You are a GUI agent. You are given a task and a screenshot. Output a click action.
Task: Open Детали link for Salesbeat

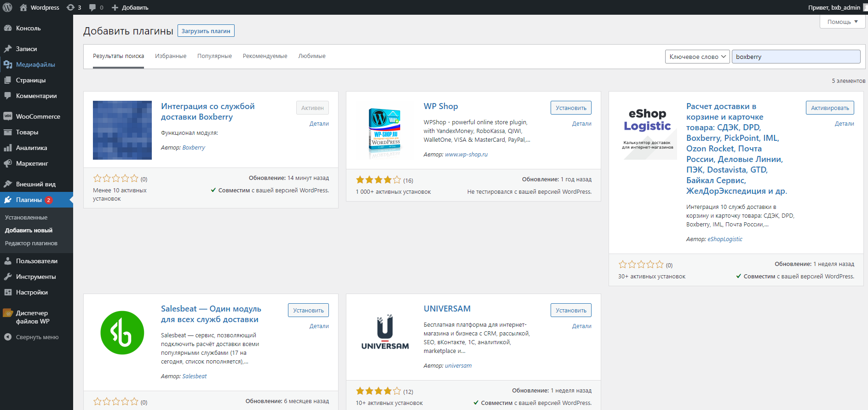click(319, 326)
